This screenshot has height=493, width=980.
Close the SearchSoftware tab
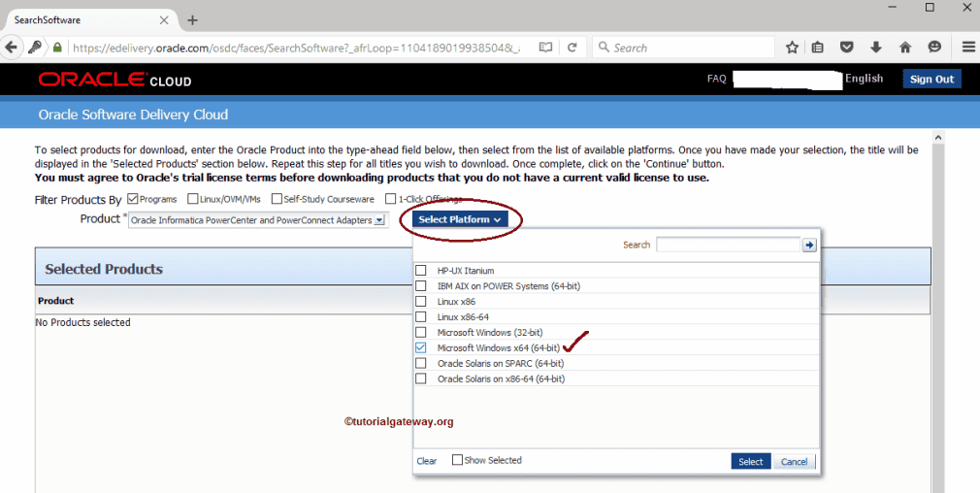tap(164, 20)
